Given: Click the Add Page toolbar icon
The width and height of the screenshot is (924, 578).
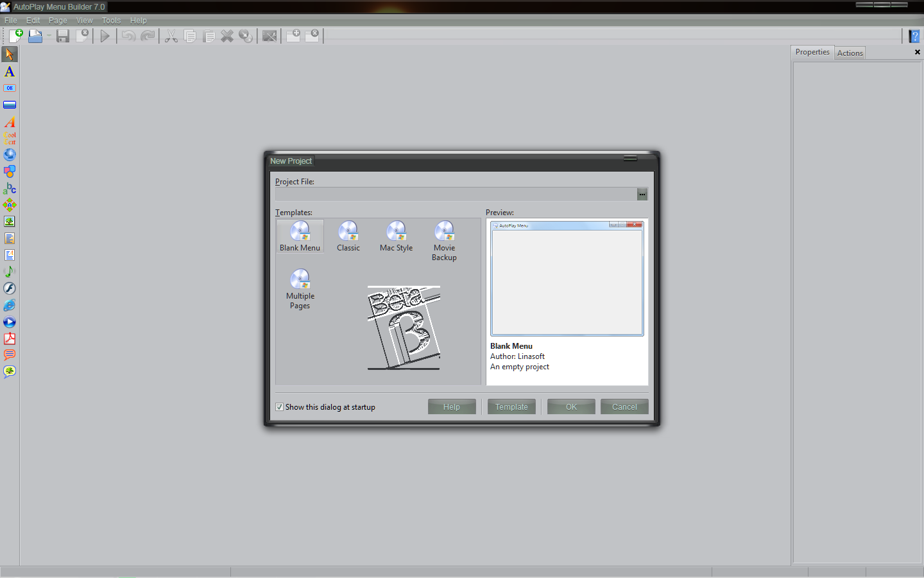Looking at the screenshot, I should (293, 35).
